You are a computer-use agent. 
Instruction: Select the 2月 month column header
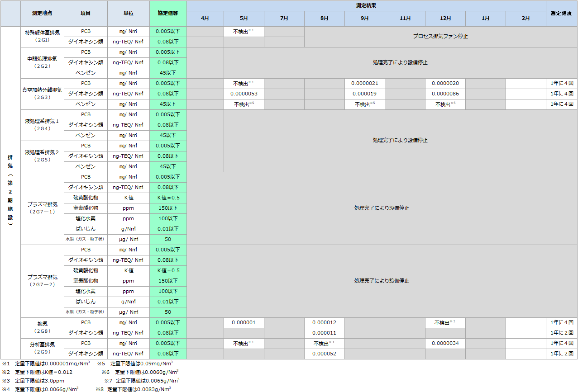(525, 19)
